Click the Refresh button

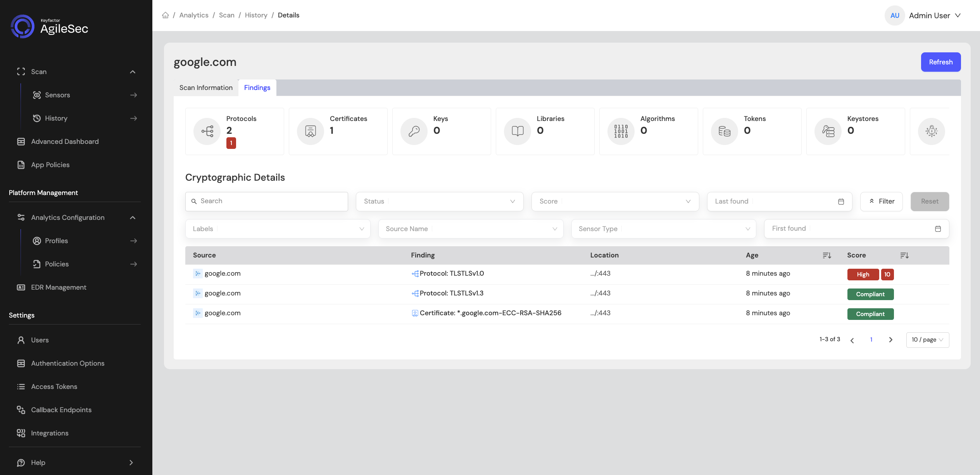pyautogui.click(x=940, y=62)
